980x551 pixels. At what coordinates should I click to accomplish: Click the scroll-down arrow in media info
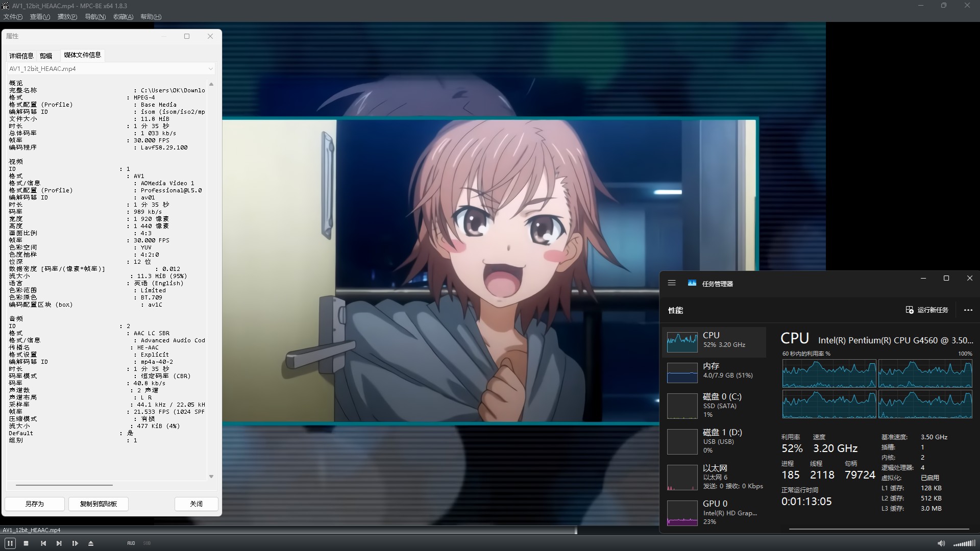[x=211, y=476]
